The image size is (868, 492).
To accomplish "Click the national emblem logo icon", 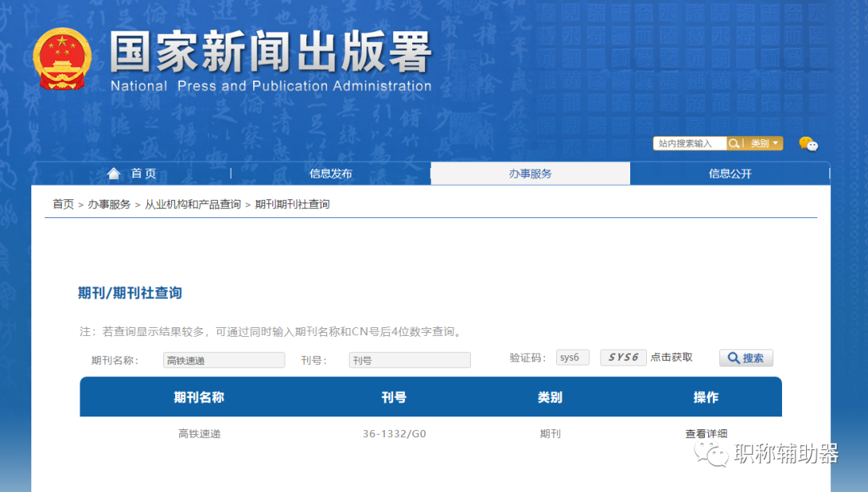I will pyautogui.click(x=63, y=56).
